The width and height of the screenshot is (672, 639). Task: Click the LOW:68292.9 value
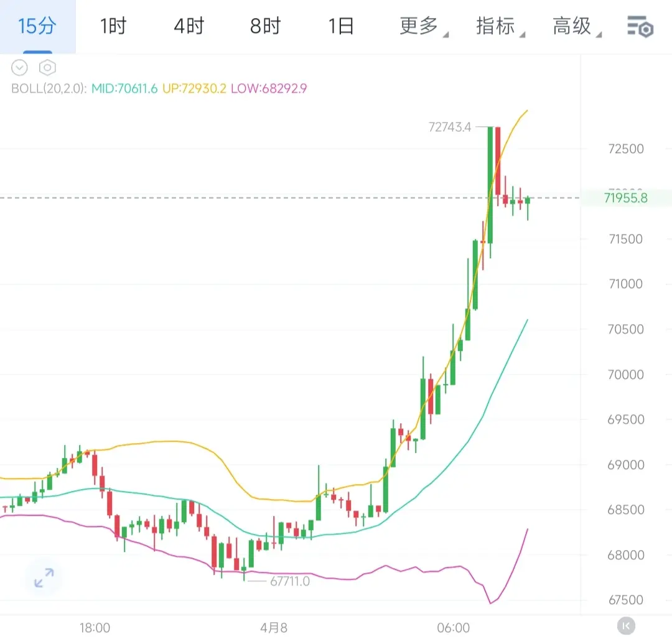point(269,89)
